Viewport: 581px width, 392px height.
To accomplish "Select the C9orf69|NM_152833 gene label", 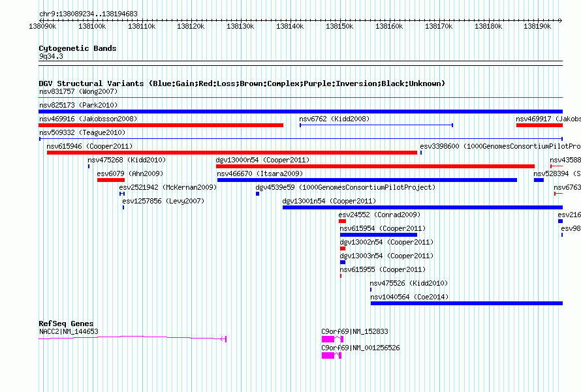I will (354, 331).
